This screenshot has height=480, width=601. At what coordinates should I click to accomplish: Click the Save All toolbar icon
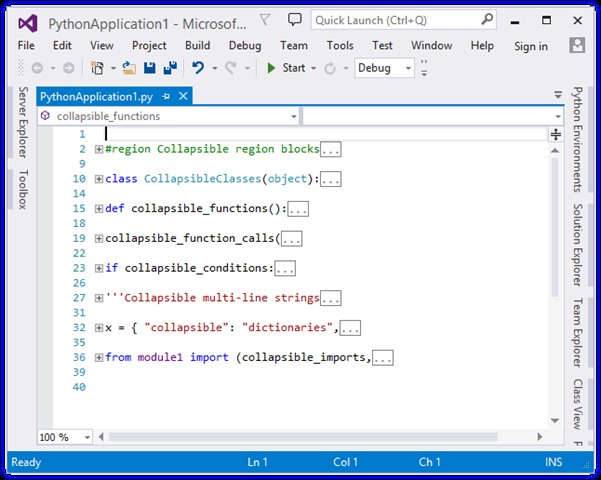tap(169, 68)
